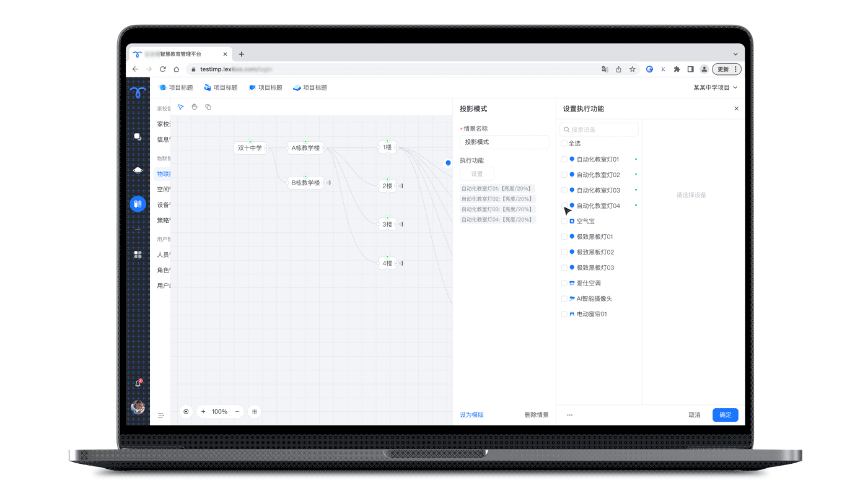
Task: Collapse the navigation menu via the bottom-left icon
Action: pyautogui.click(x=160, y=416)
